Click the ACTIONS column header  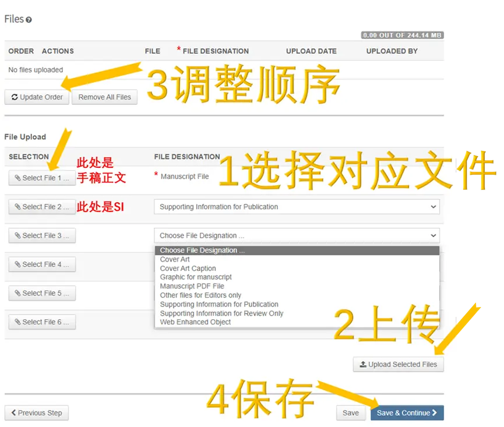coord(58,51)
